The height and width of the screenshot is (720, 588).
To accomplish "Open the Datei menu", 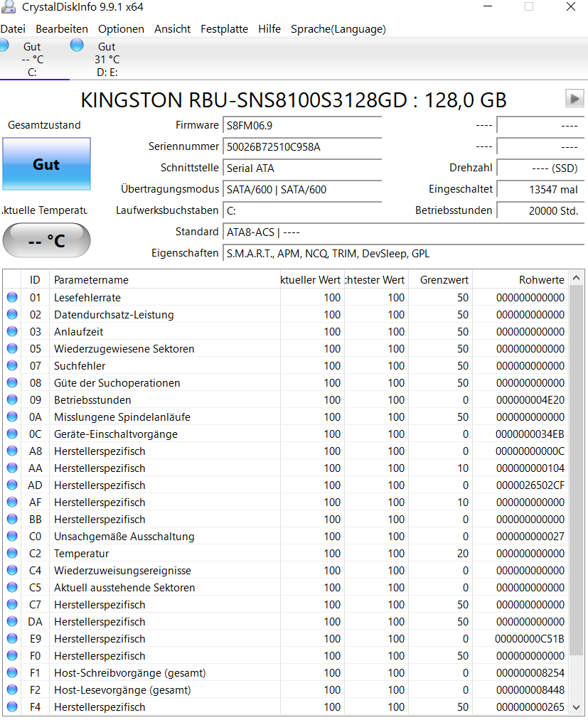I will pyautogui.click(x=13, y=29).
